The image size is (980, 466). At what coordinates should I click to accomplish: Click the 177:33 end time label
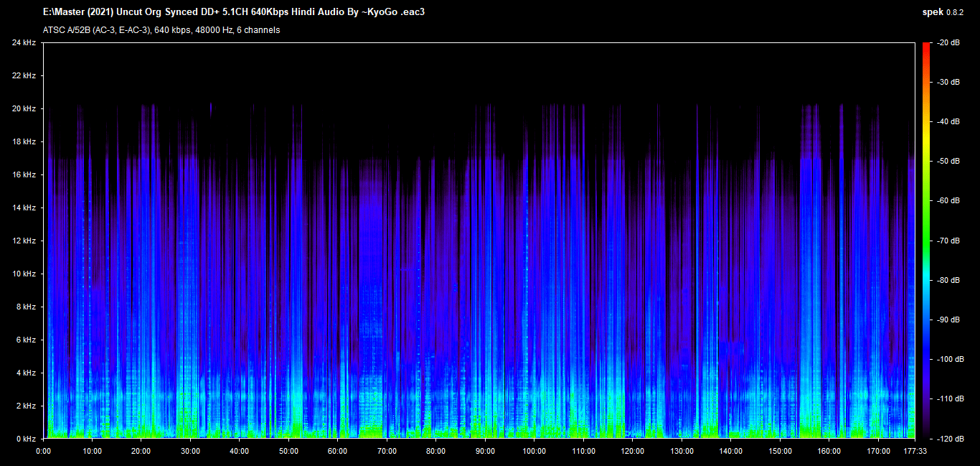[x=915, y=452]
